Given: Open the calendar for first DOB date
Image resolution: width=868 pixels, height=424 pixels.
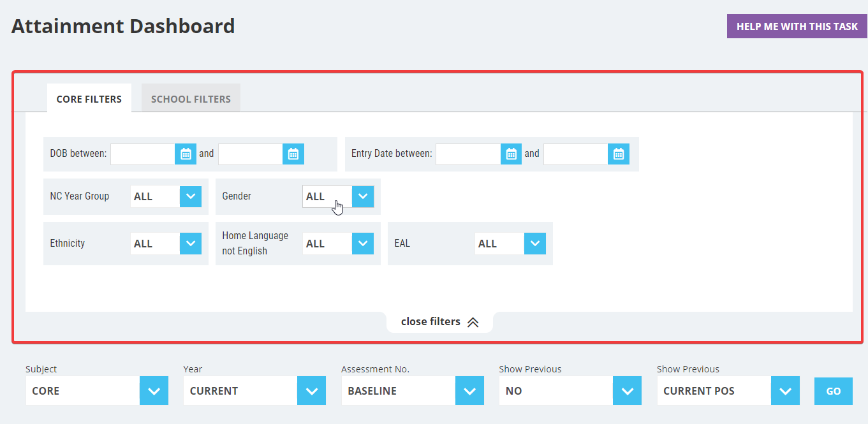Looking at the screenshot, I should click(x=186, y=154).
